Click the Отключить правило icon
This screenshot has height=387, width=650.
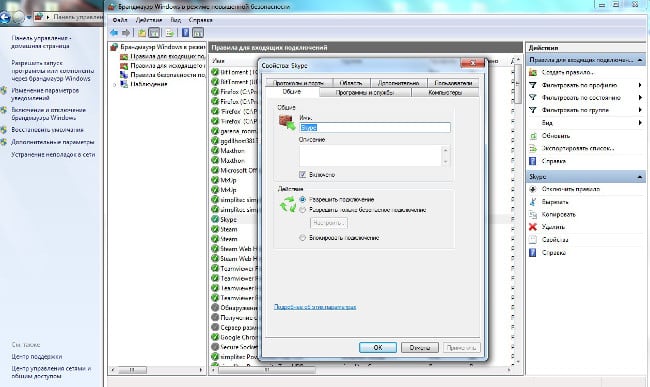(533, 189)
